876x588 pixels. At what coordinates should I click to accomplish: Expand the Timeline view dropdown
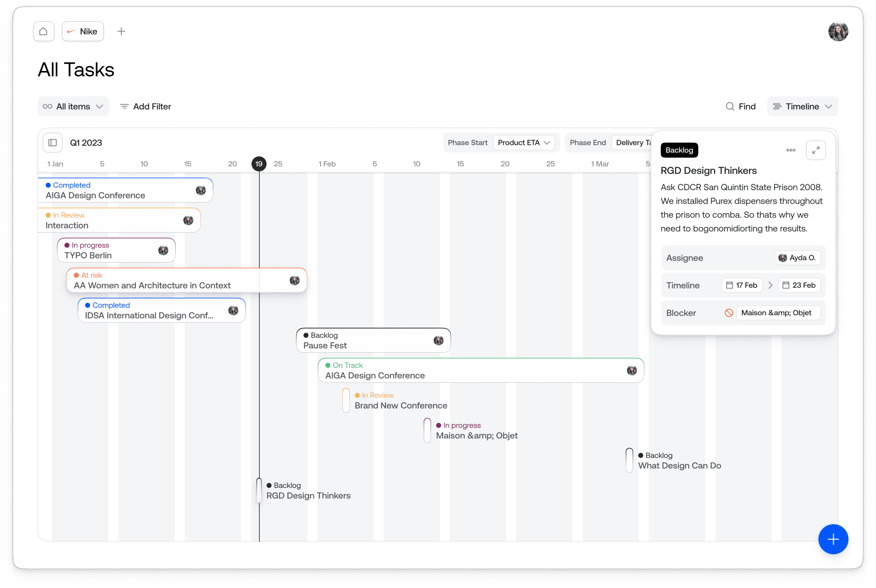point(802,107)
